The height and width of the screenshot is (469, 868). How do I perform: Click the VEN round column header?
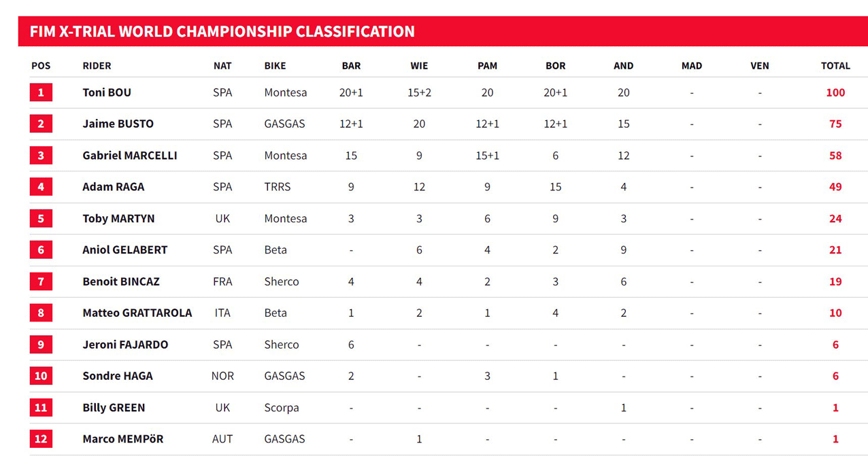click(760, 66)
